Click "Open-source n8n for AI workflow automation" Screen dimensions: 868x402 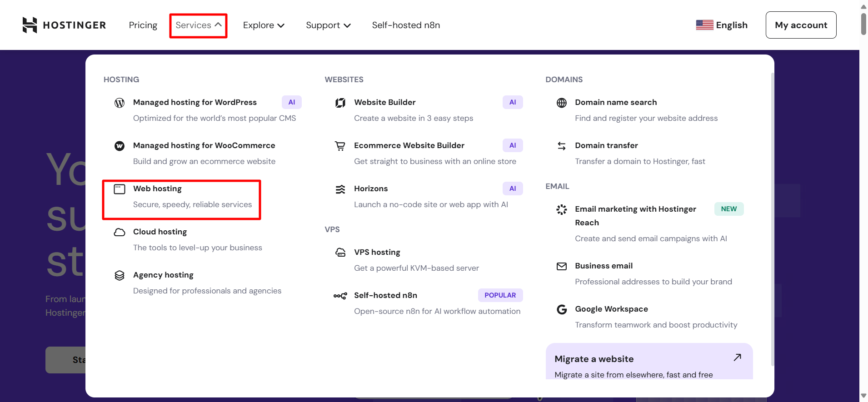click(437, 311)
